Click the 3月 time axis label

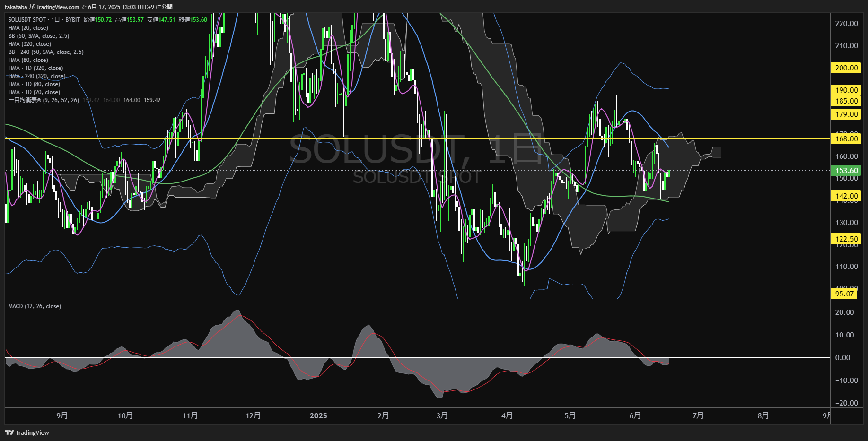(x=442, y=415)
